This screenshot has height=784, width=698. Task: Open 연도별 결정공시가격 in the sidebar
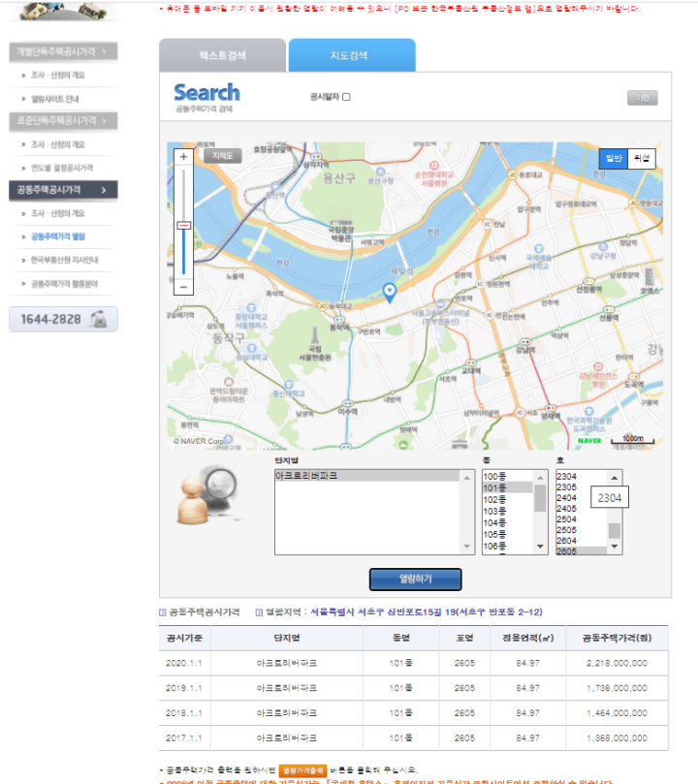(x=62, y=168)
